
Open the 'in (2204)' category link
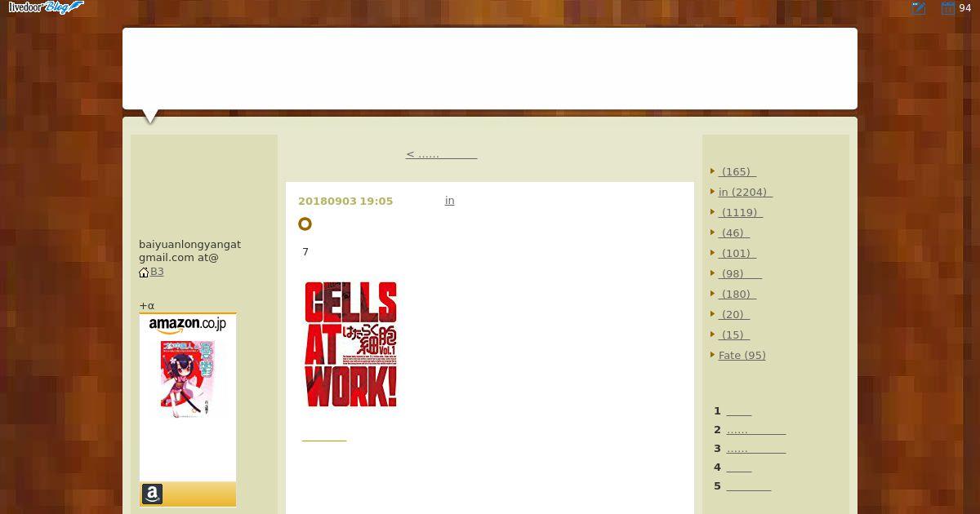click(745, 193)
